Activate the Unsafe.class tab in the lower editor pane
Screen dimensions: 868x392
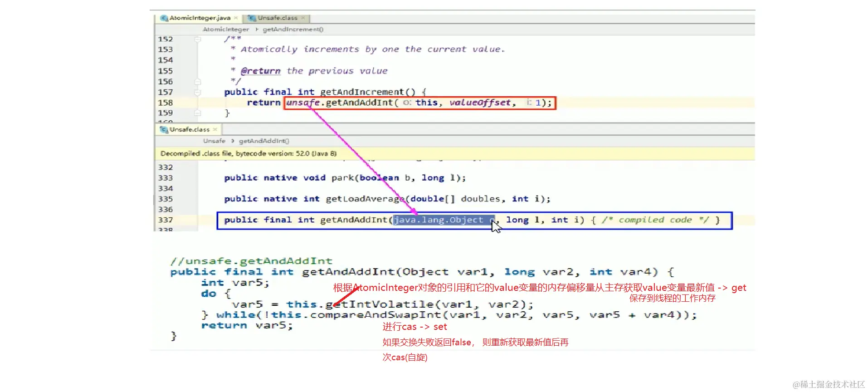189,129
